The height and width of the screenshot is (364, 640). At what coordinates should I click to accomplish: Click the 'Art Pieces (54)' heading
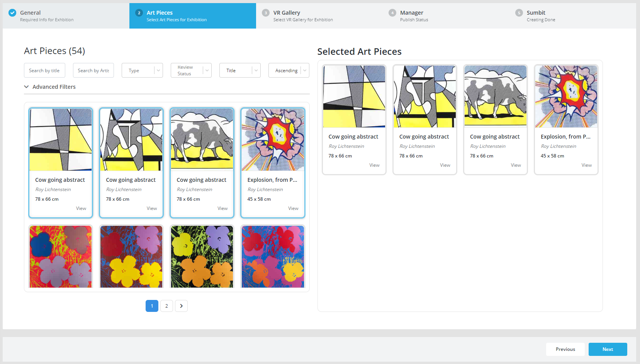(54, 51)
